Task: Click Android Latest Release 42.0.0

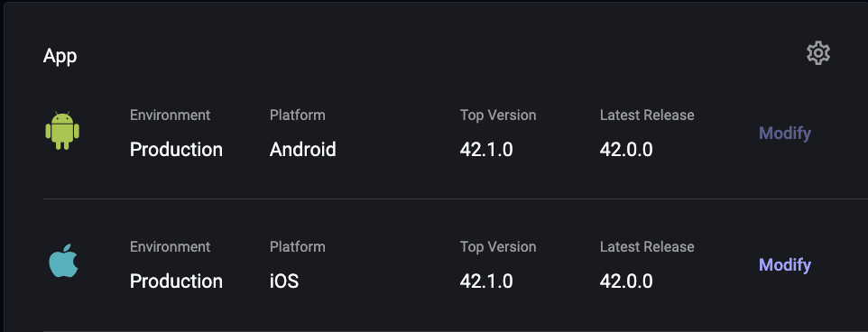Action: coord(626,150)
